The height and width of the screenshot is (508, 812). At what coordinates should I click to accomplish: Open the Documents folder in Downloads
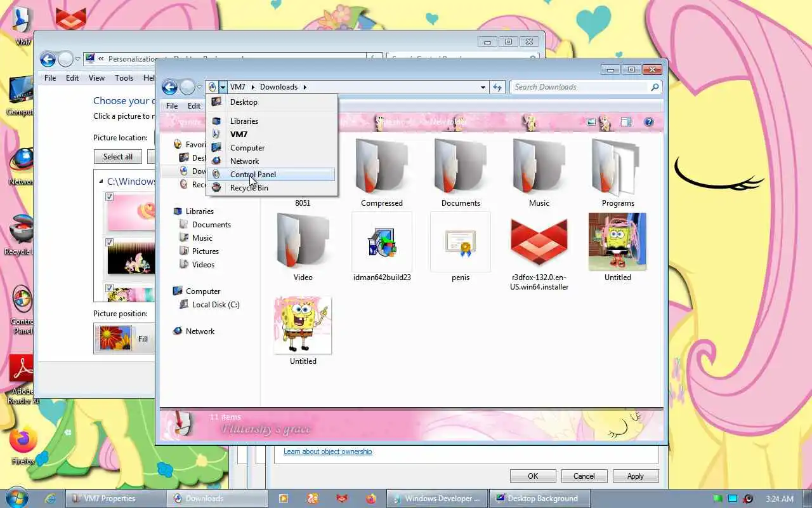tap(461, 166)
